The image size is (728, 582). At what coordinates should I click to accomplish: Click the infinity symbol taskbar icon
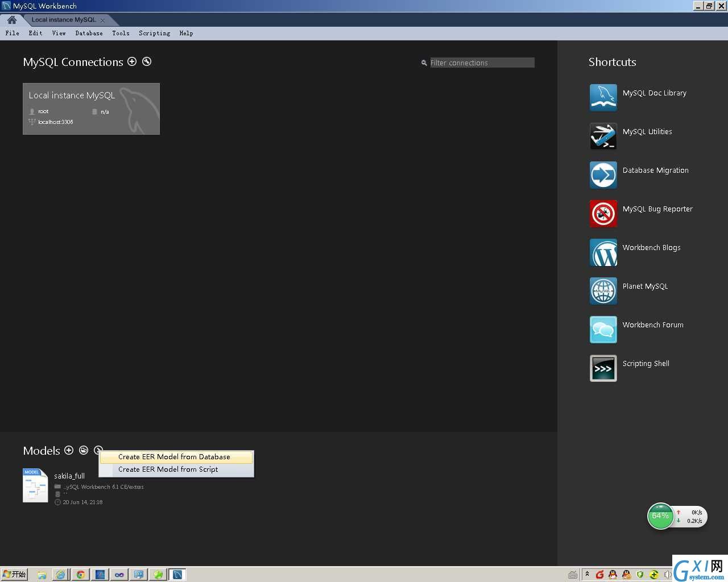tap(119, 575)
